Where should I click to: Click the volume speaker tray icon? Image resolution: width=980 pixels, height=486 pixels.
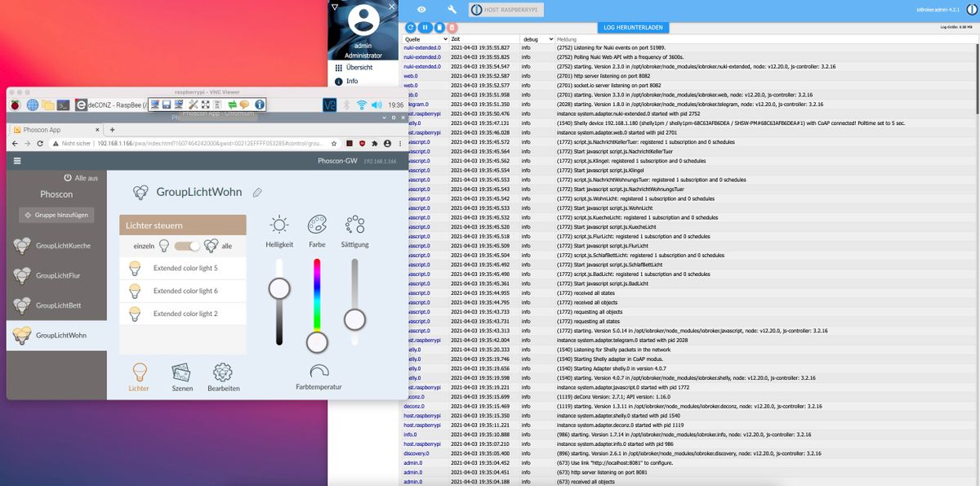coord(376,105)
